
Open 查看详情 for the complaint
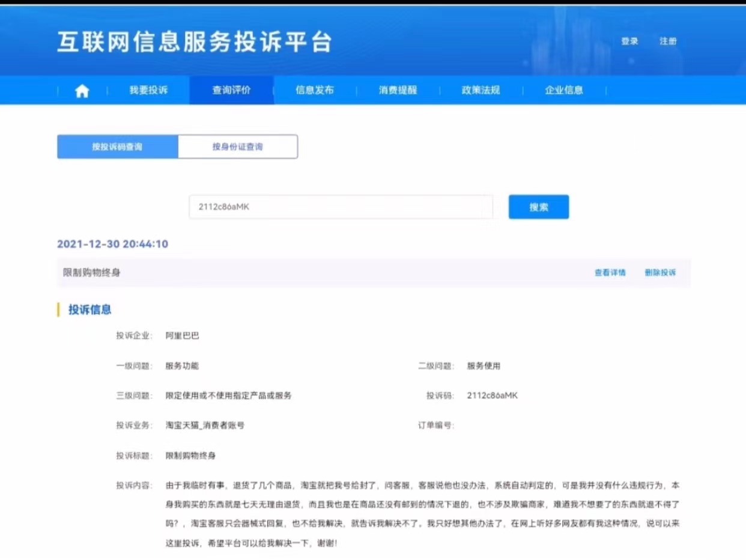(610, 273)
